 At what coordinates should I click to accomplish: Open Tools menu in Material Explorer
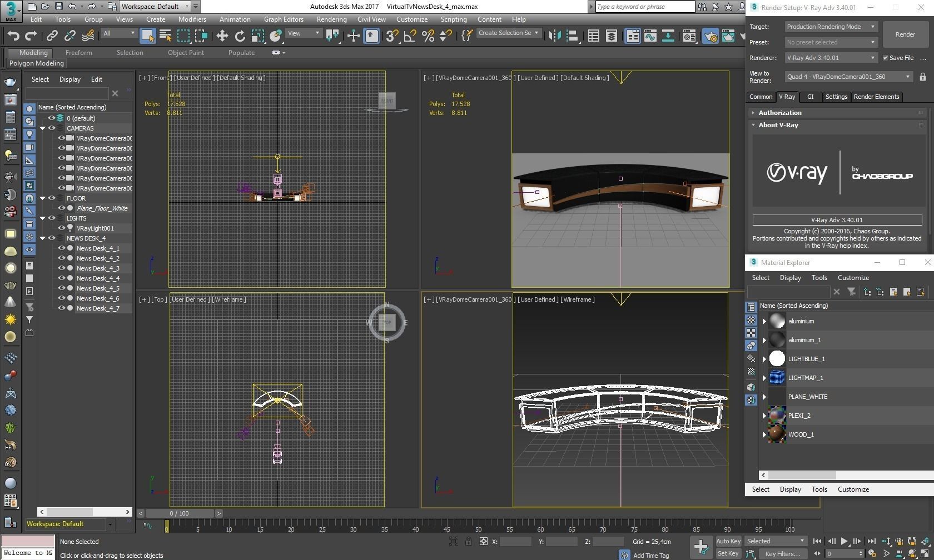[819, 278]
